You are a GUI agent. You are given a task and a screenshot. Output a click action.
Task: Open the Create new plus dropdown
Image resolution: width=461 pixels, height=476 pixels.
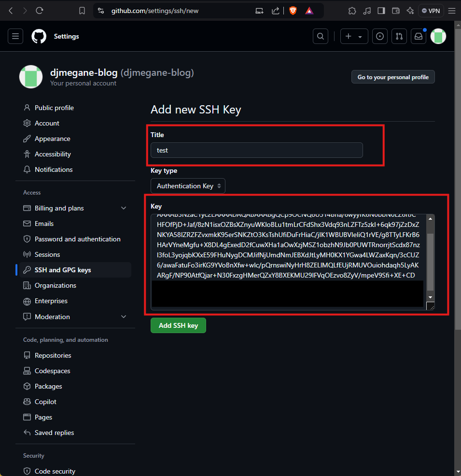click(x=354, y=36)
